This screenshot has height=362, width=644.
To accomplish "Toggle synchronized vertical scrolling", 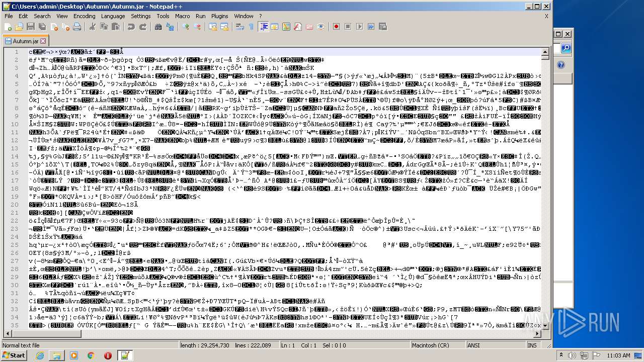I will pos(212,27).
